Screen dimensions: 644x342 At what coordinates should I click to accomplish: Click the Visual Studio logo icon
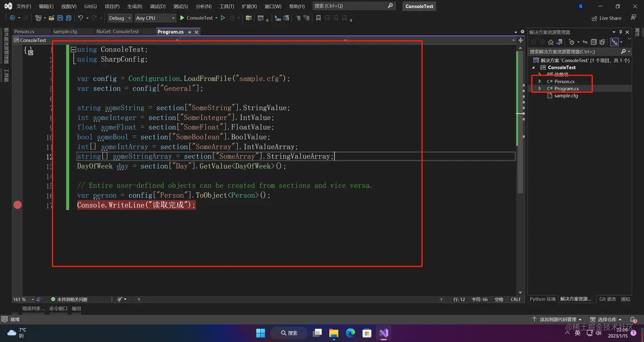(8, 6)
